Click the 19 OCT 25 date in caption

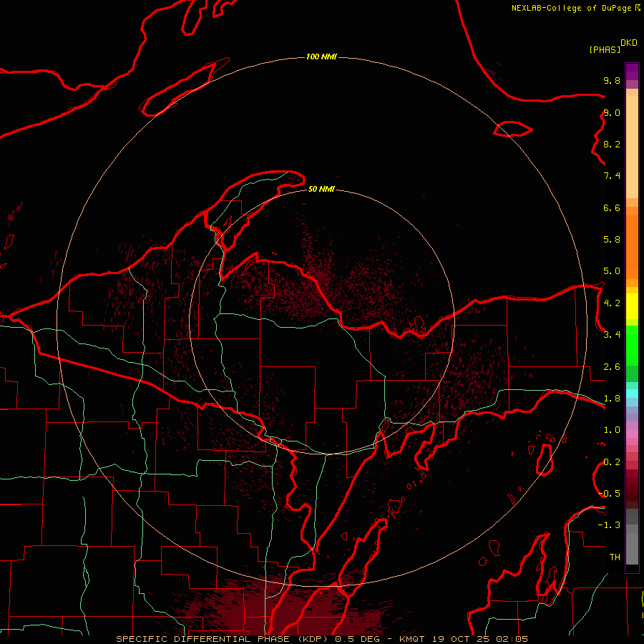point(462,639)
